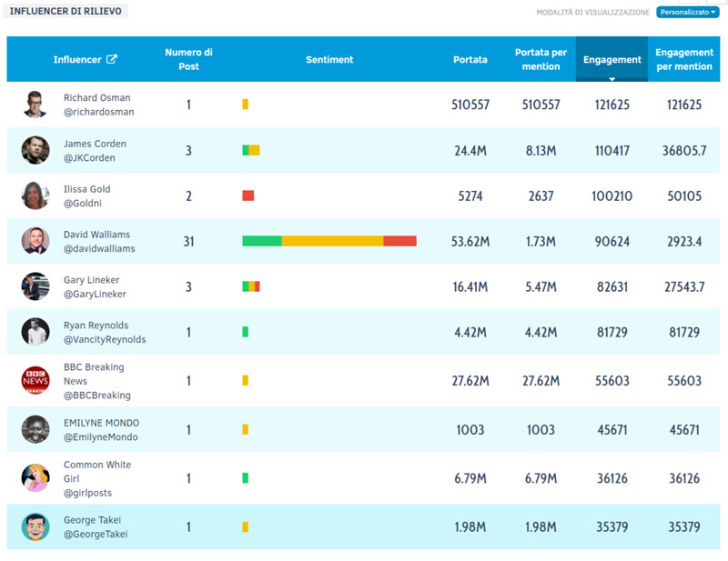The width and height of the screenshot is (728, 561).
Task: Select James Corden's portata per mention 8.13M
Action: coord(541,150)
